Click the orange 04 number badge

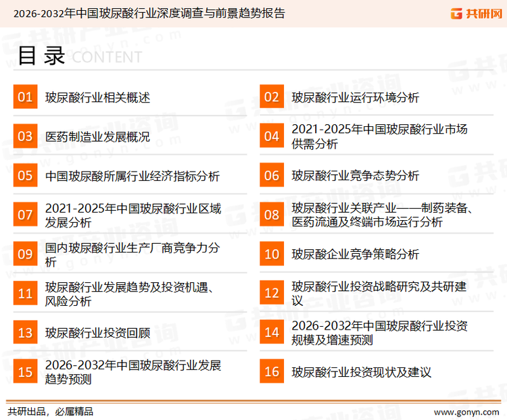tap(272, 136)
